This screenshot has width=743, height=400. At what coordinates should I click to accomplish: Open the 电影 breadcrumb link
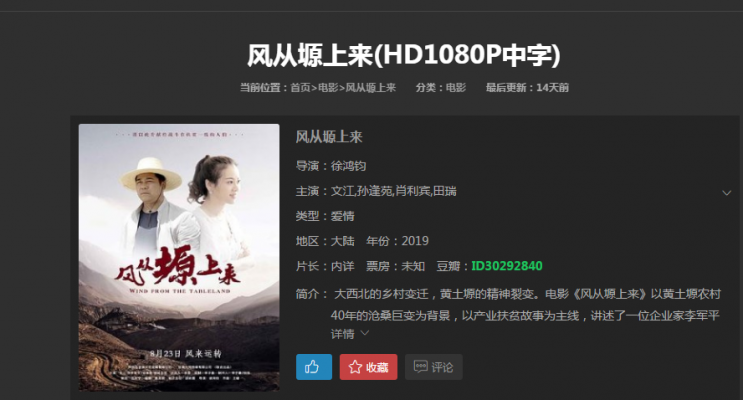click(328, 88)
